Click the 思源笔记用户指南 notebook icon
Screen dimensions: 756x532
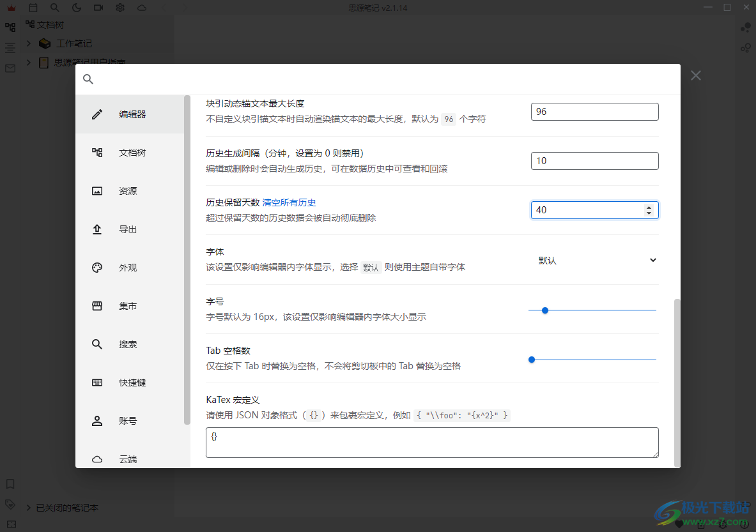pos(43,63)
